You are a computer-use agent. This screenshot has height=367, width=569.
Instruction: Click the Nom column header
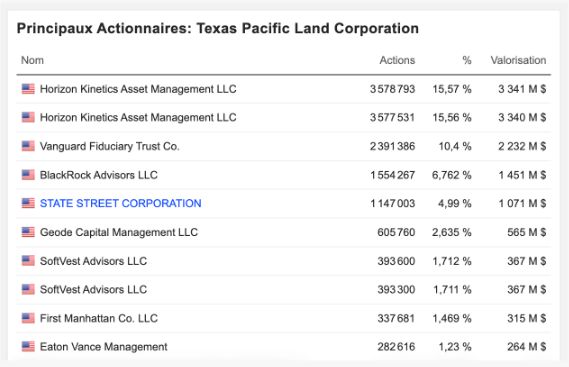[32, 60]
